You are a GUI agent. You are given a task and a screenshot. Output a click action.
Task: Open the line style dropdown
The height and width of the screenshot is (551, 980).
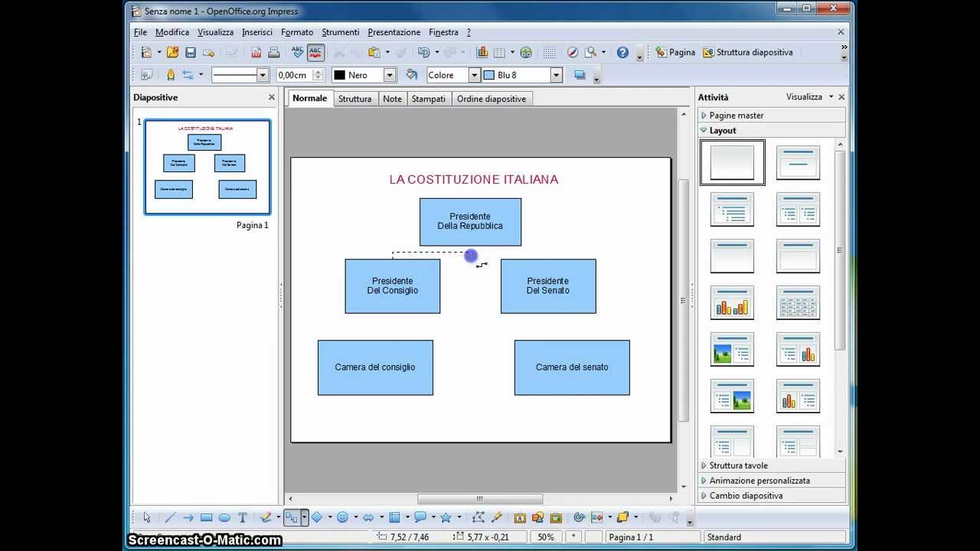coord(263,75)
